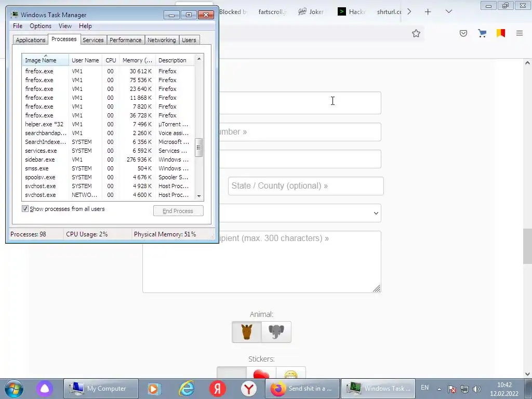Choose the red heart sticker

(x=261, y=373)
